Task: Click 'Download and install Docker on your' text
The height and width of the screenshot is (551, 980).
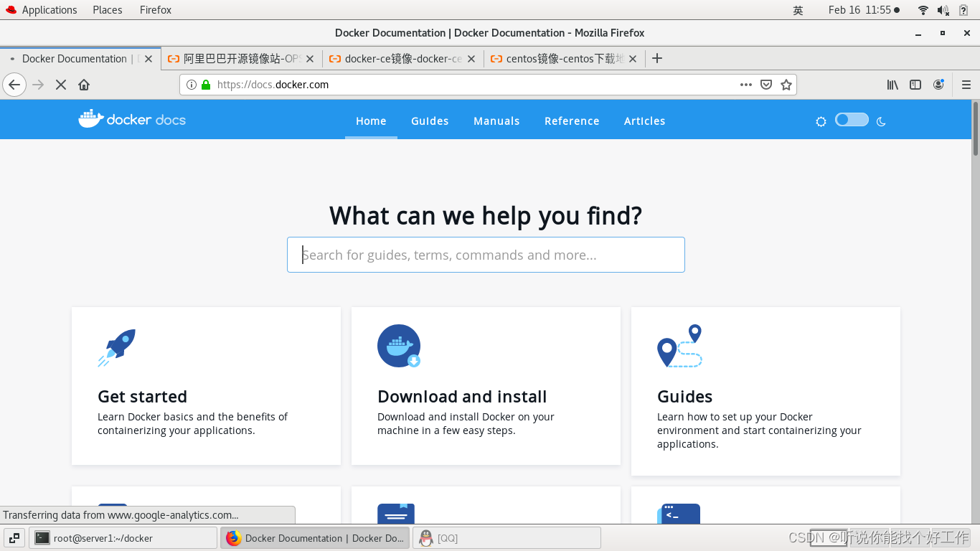Action: 466,417
